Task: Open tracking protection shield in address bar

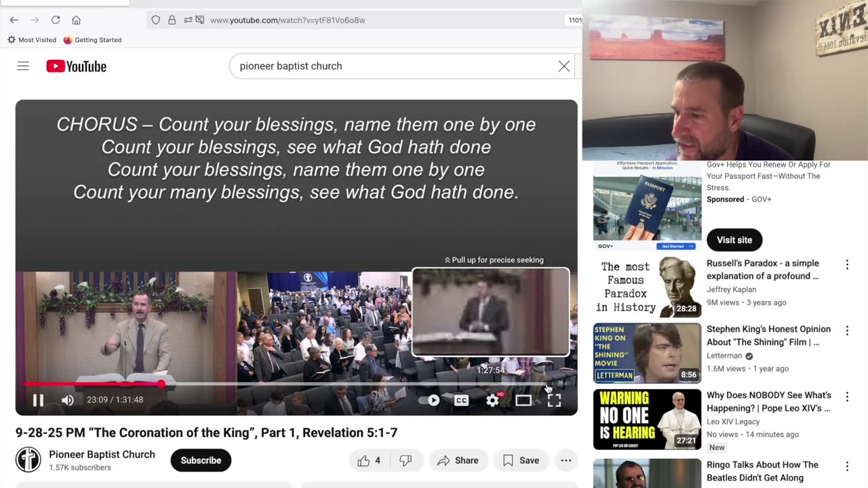Action: (x=156, y=20)
